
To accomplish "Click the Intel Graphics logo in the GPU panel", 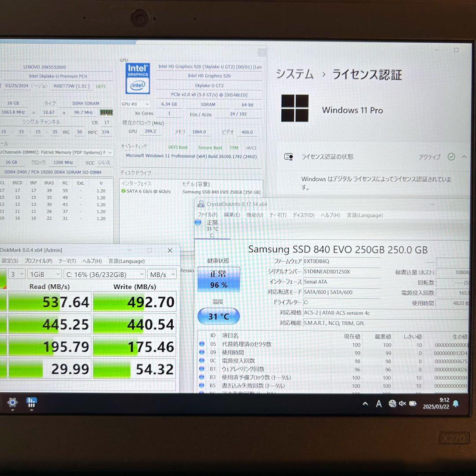I will pyautogui.click(x=138, y=78).
